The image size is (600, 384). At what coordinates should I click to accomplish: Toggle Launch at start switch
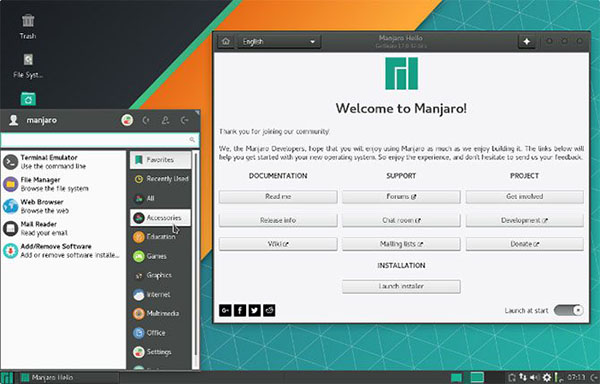click(569, 310)
